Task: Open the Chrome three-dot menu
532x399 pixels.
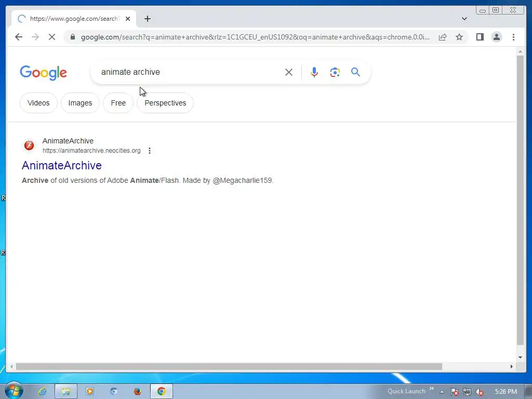Action: [513, 37]
